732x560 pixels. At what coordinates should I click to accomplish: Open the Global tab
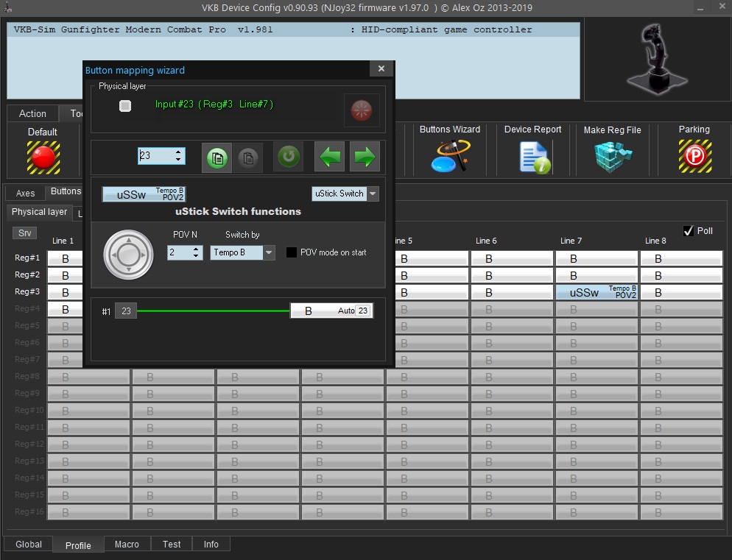(x=29, y=545)
